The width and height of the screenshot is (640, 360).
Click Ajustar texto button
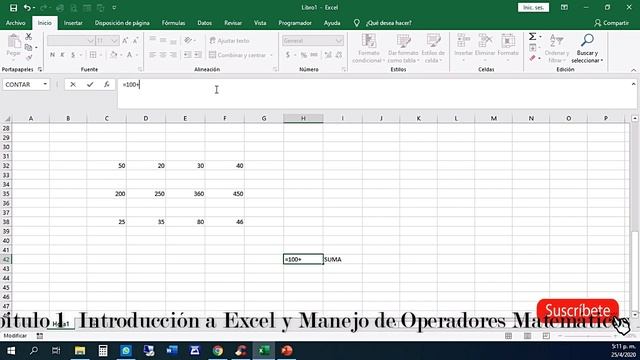(x=229, y=41)
